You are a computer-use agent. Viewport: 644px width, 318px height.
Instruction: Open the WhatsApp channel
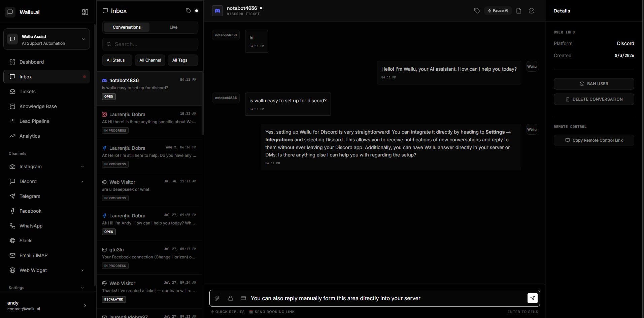tap(46, 226)
